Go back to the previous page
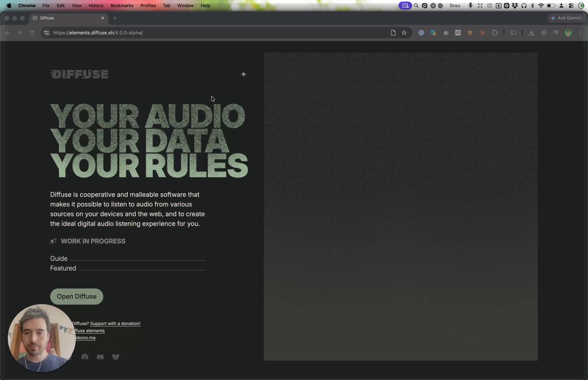Viewport: 588px width, 380px height. (8, 33)
